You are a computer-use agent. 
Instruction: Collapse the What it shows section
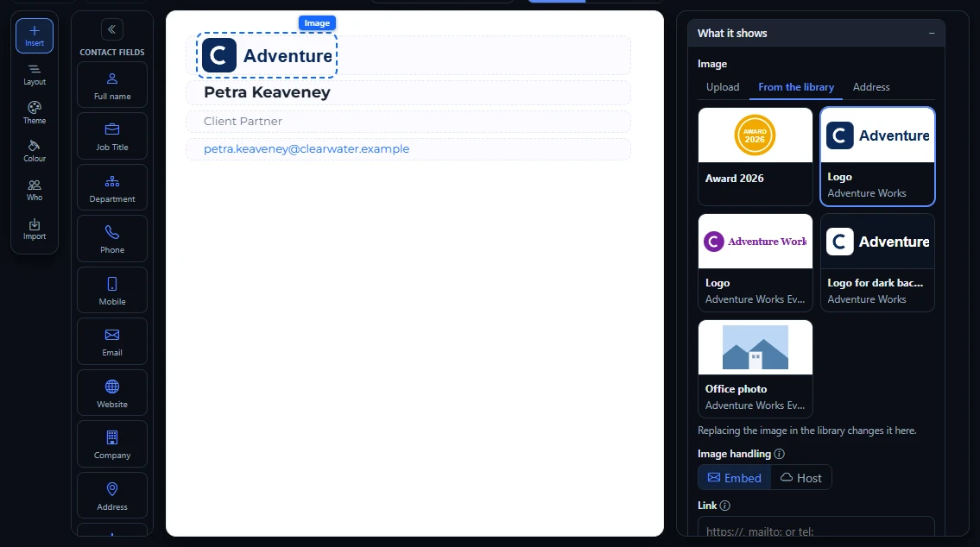pos(932,33)
